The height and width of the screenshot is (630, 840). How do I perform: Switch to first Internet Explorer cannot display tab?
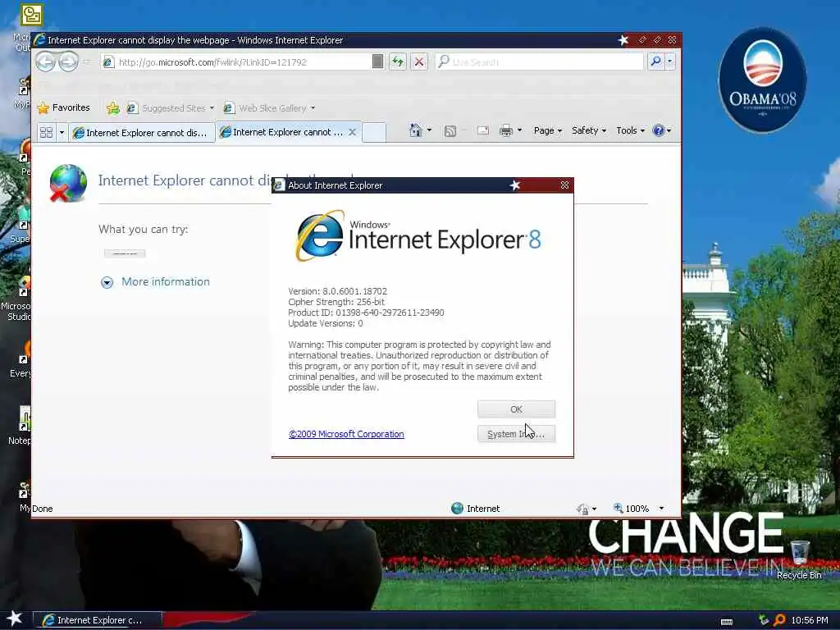[141, 132]
